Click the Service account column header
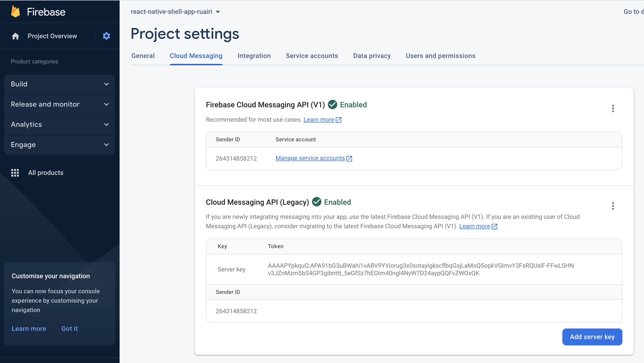 [x=296, y=139]
